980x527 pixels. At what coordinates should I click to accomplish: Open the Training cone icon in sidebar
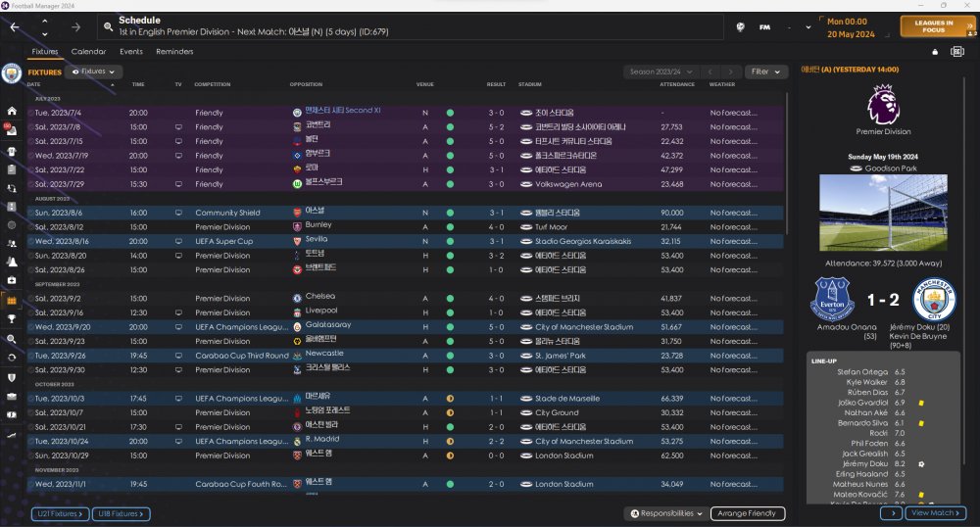tap(12, 263)
